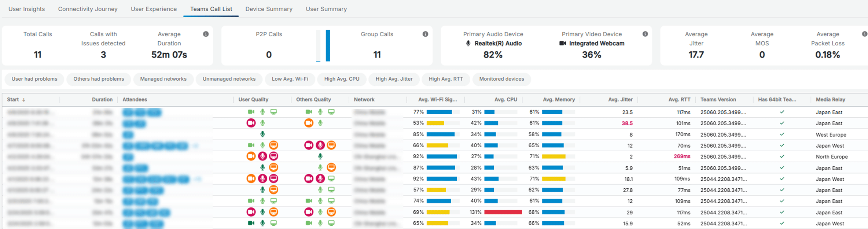Click the camera icon beside Integrated Webcam
Viewport: 868px width, 229px height.
pyautogui.click(x=562, y=43)
